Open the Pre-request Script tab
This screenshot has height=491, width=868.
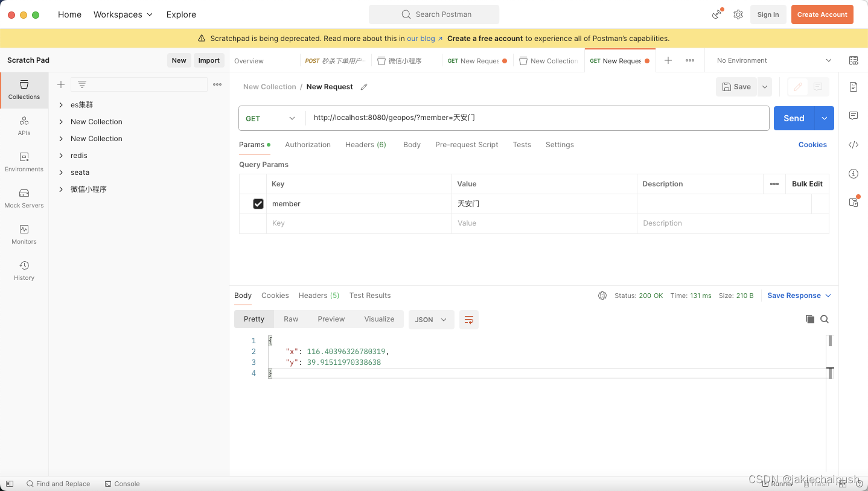[x=467, y=145]
